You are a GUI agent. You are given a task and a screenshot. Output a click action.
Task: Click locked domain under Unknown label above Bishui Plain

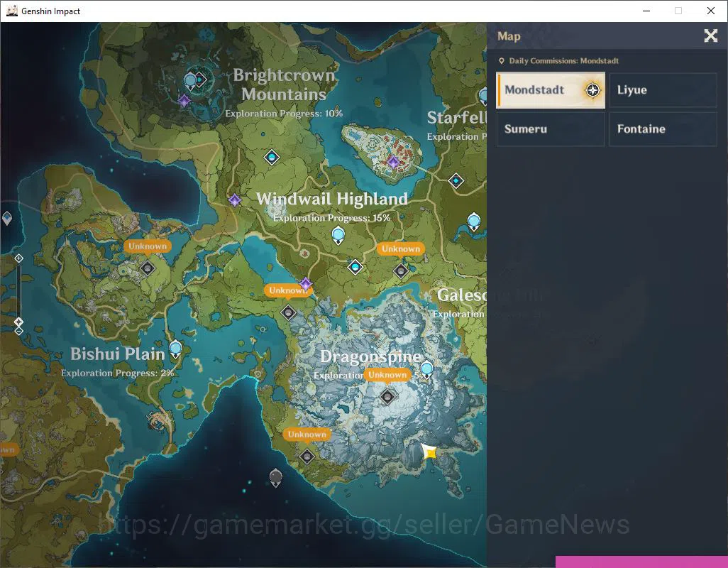(147, 268)
